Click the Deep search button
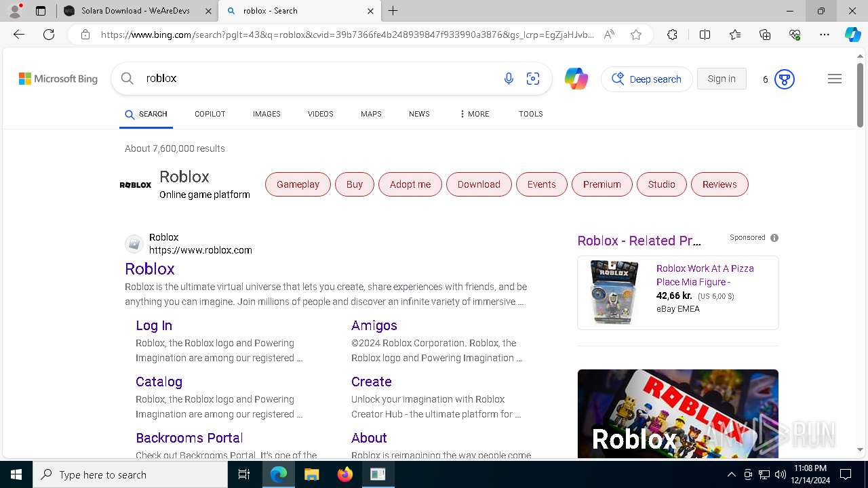This screenshot has width=868, height=488. (647, 79)
